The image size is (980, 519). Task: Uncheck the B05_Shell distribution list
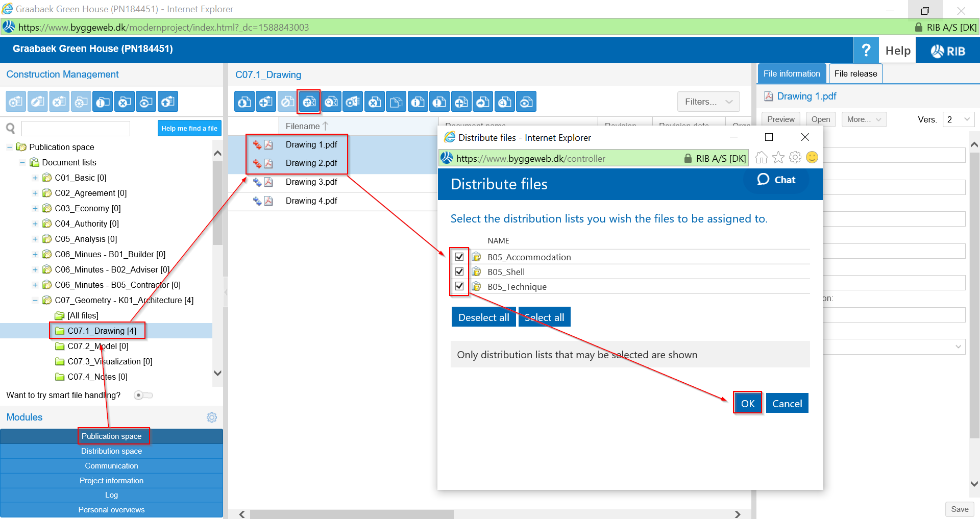point(459,271)
